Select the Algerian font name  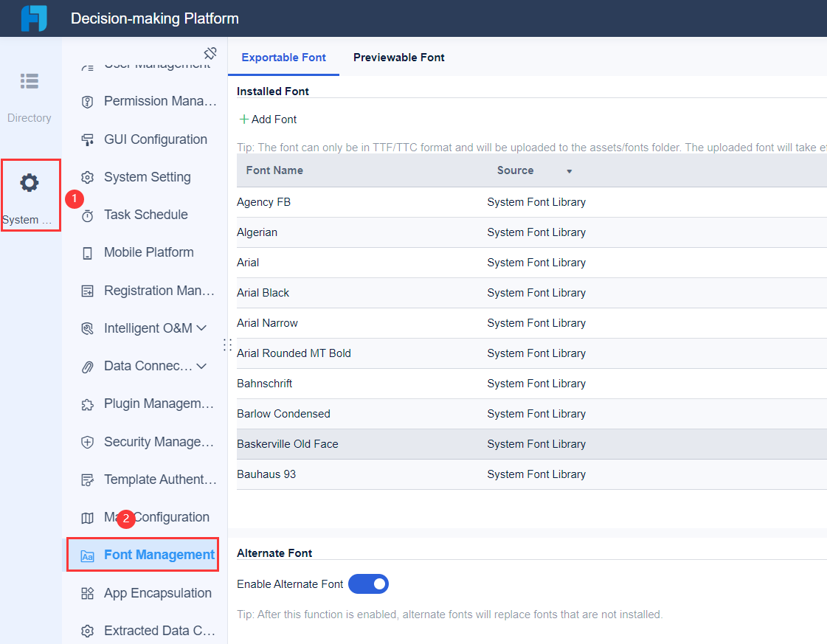pos(257,232)
